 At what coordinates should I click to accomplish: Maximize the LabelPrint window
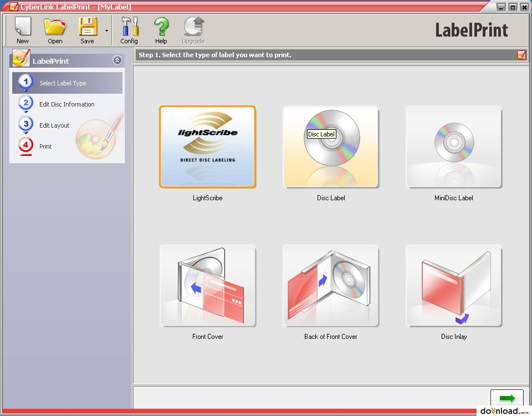click(x=513, y=7)
